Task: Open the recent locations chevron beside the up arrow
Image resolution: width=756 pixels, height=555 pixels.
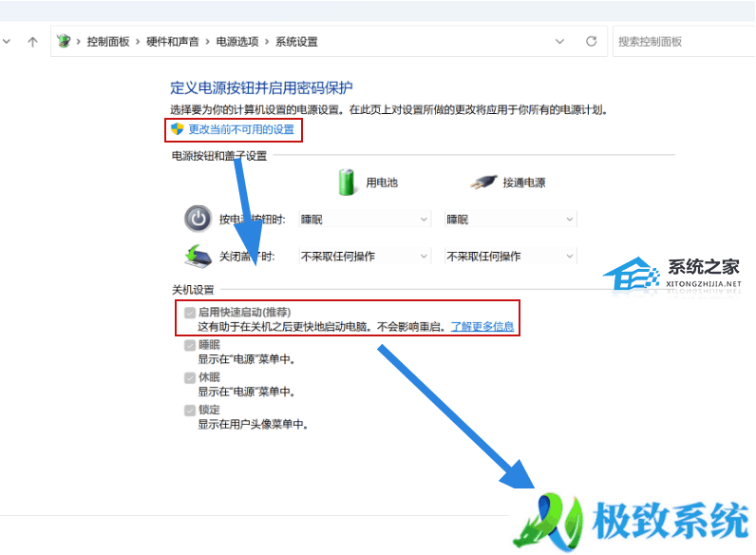Action: 7,42
